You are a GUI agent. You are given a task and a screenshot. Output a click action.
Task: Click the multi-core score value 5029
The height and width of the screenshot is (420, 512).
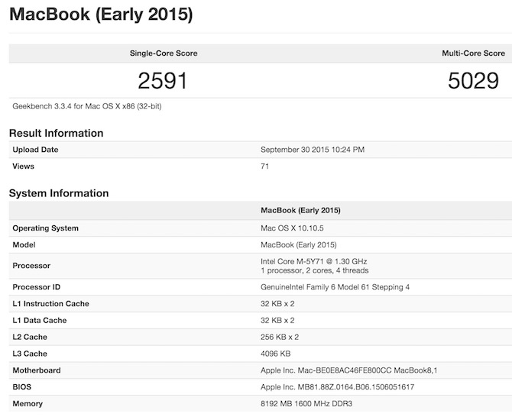(473, 80)
